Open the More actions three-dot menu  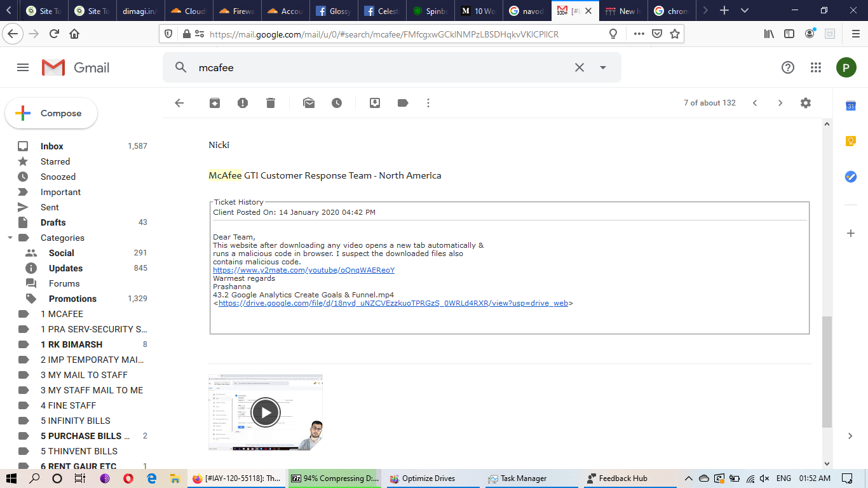tap(428, 103)
